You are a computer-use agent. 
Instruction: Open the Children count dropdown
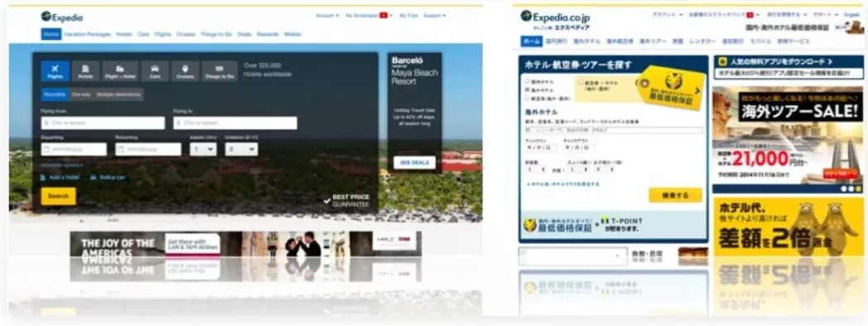pos(241,149)
